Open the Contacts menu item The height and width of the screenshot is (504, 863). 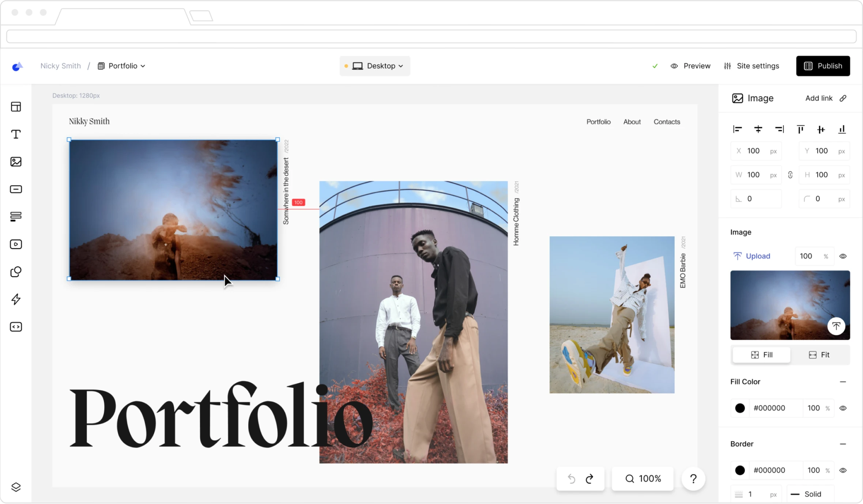coord(666,122)
